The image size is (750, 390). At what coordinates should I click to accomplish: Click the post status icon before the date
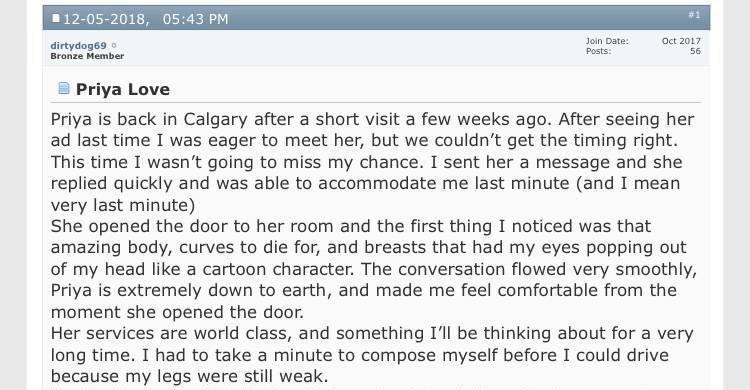tap(56, 19)
